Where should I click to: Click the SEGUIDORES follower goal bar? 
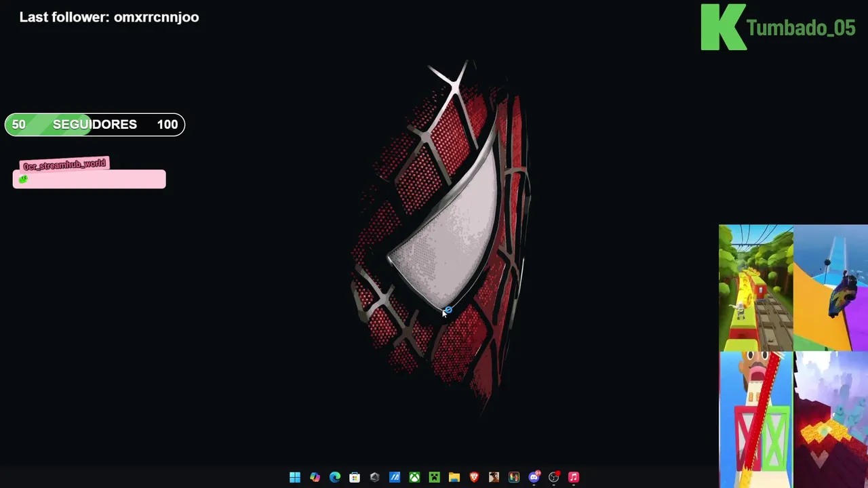[x=95, y=125]
